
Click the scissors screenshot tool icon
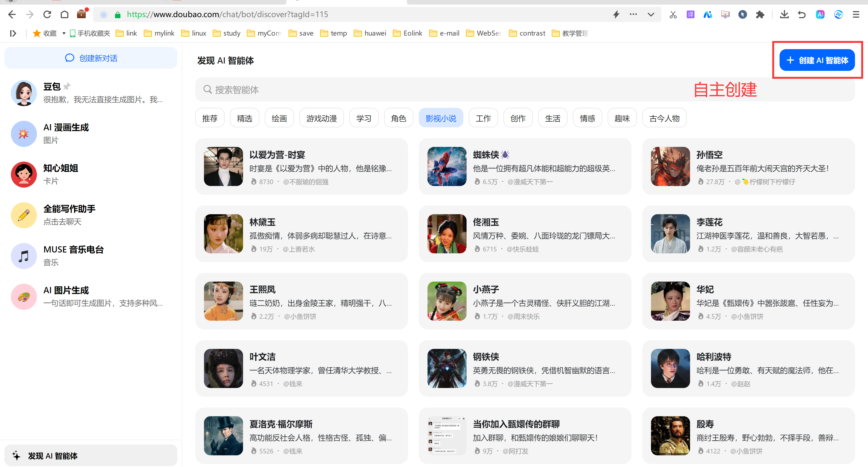(673, 14)
